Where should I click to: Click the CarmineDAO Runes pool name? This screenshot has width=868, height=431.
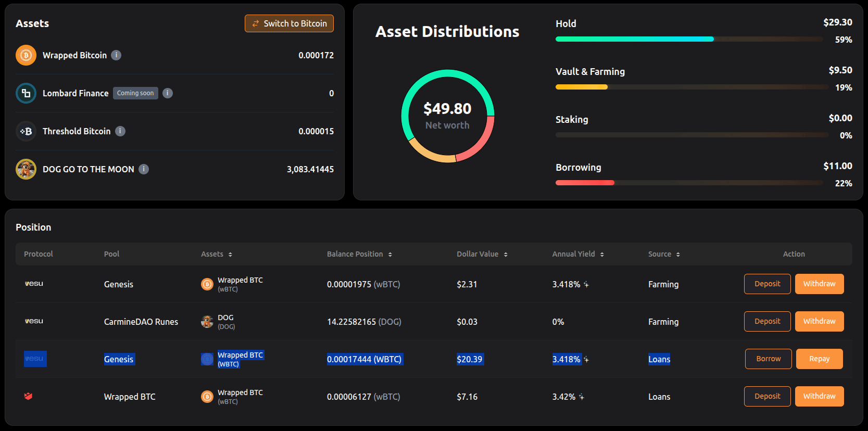coord(141,322)
